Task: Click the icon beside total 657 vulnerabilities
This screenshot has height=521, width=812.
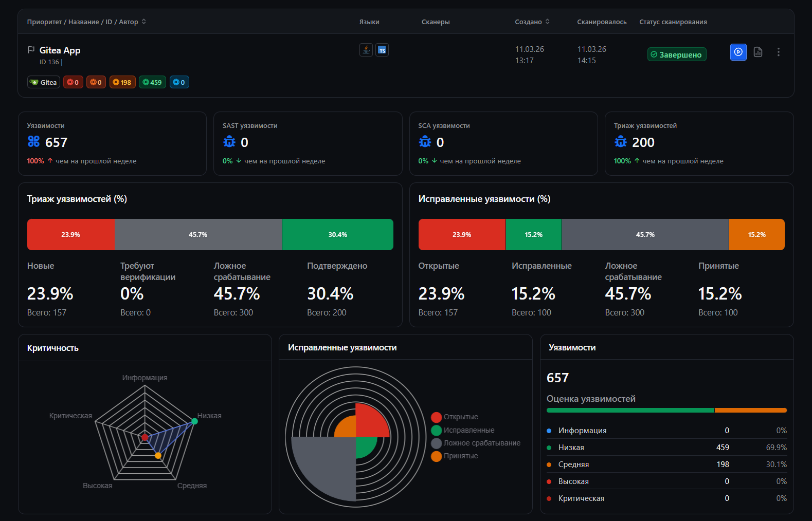Action: click(x=33, y=141)
